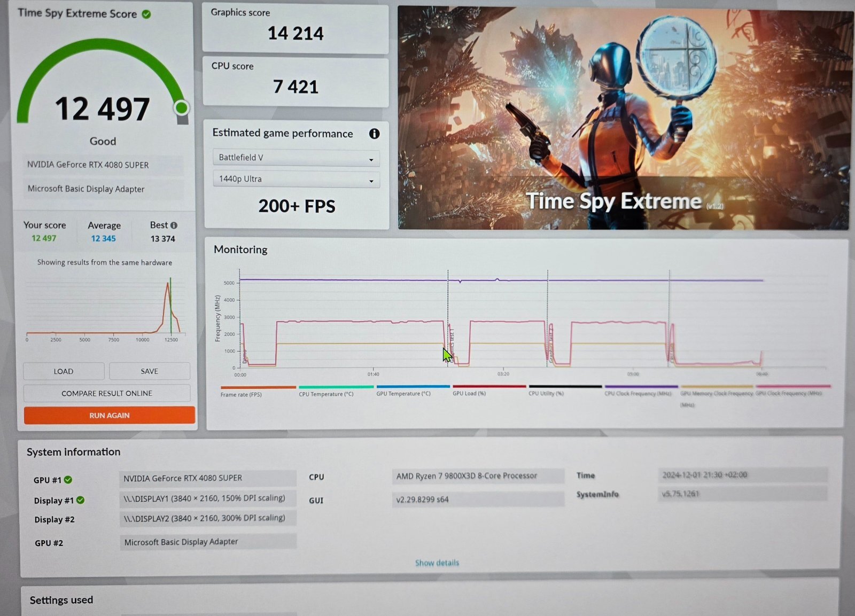This screenshot has width=855, height=616.
Task: Click the Settings used heading
Action: (61, 600)
